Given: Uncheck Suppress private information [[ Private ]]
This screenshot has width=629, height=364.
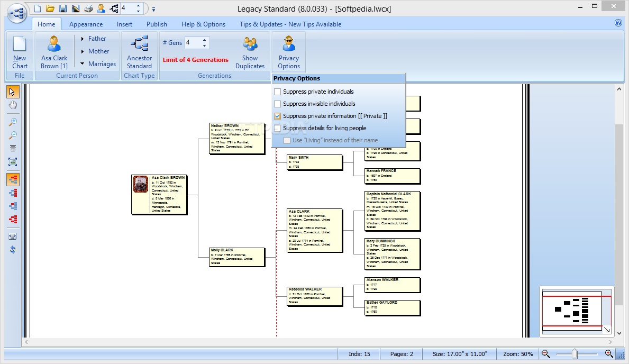Looking at the screenshot, I should [x=277, y=116].
